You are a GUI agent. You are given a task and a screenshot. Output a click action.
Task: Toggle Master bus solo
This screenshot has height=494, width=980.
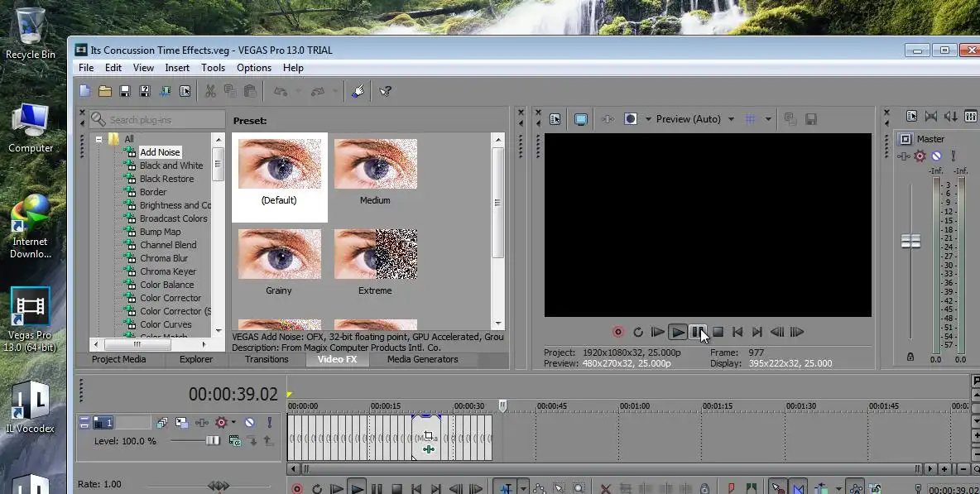tap(954, 156)
